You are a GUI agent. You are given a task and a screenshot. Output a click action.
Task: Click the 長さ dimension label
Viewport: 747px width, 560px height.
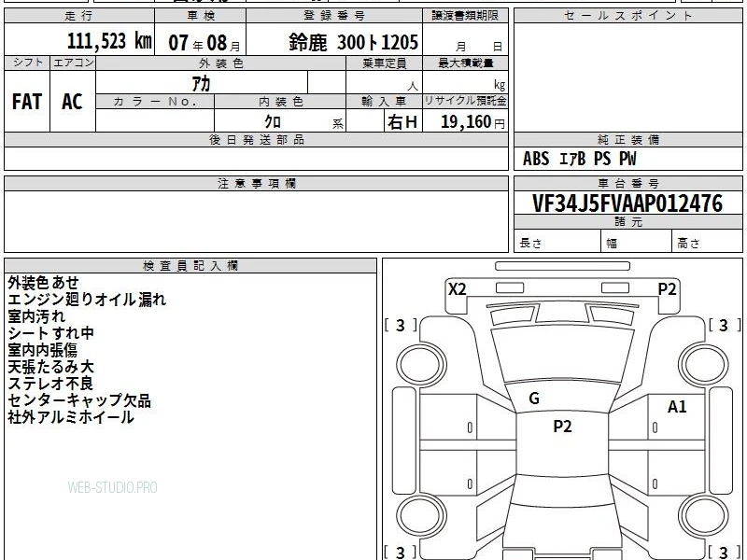[530, 244]
